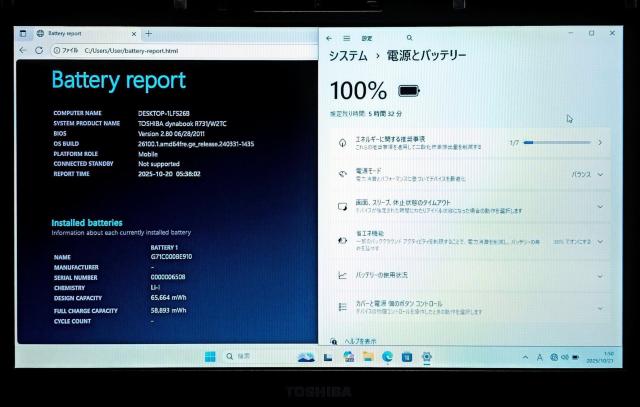Expand the 電源モード dropdown showing バランス

coord(585,174)
